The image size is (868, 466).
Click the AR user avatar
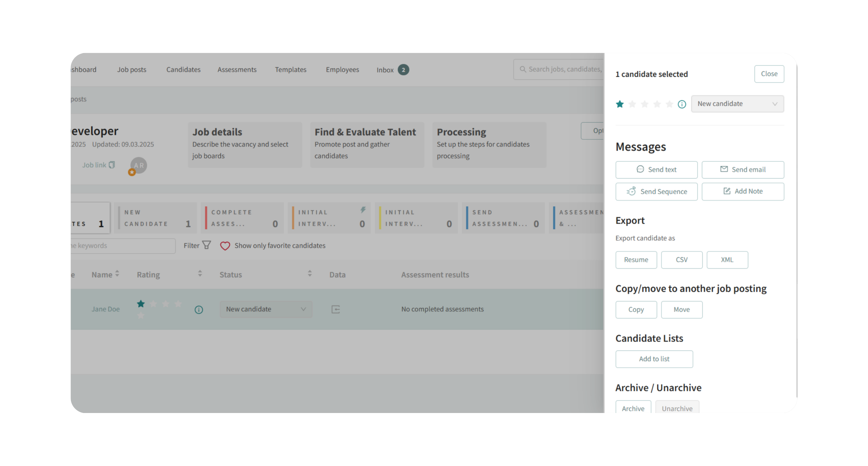point(139,166)
